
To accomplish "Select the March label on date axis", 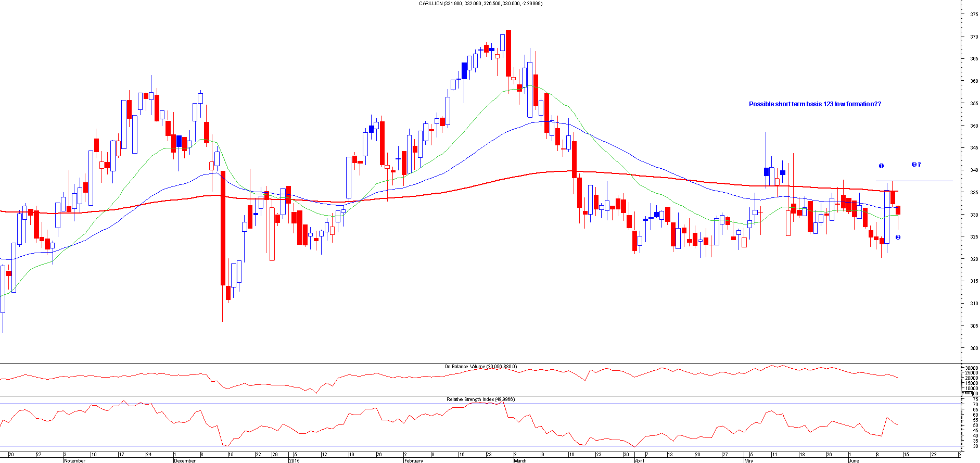I will (x=520, y=460).
